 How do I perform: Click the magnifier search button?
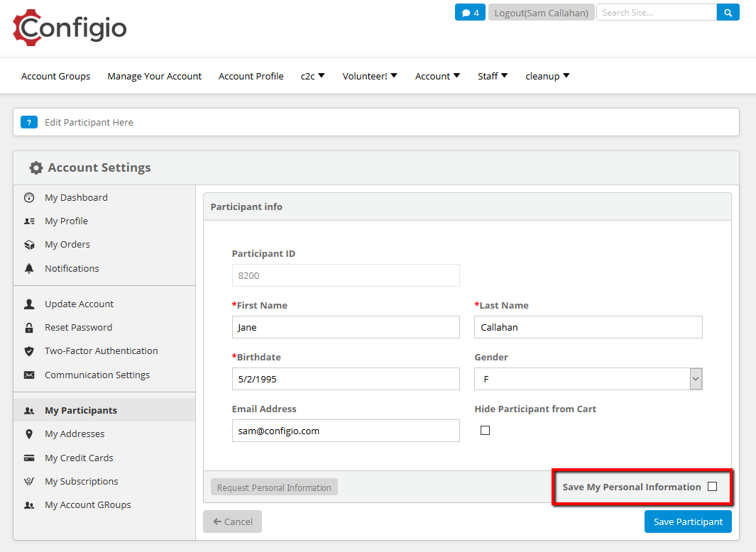click(x=728, y=13)
